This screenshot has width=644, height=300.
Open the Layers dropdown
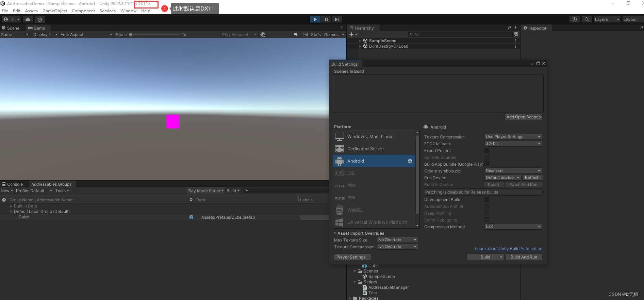pyautogui.click(x=607, y=19)
